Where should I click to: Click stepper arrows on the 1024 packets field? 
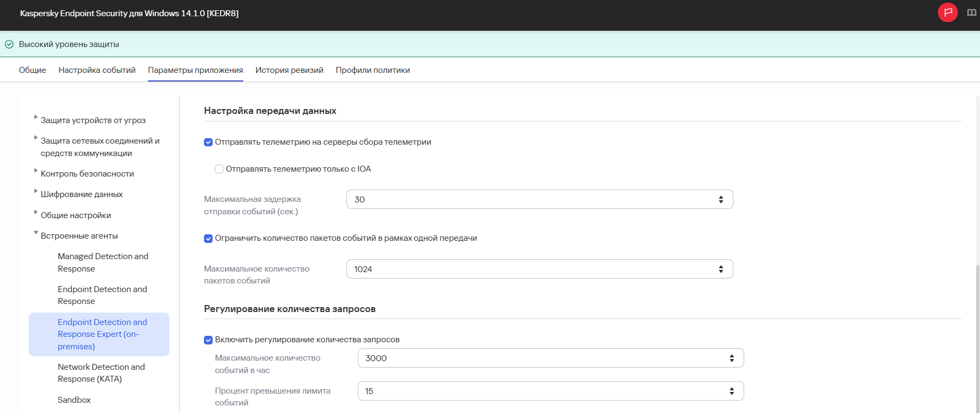click(721, 269)
